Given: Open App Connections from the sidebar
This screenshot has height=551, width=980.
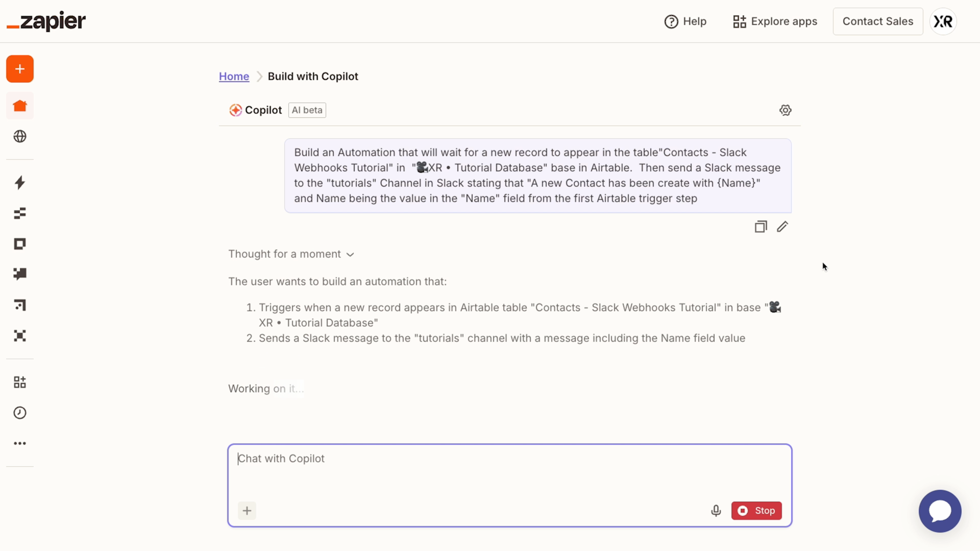Looking at the screenshot, I should [19, 382].
